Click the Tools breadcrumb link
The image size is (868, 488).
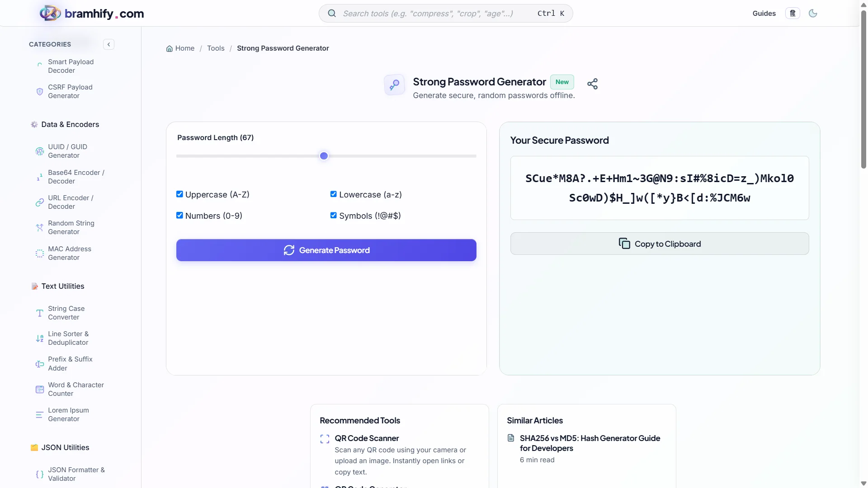[x=216, y=48]
